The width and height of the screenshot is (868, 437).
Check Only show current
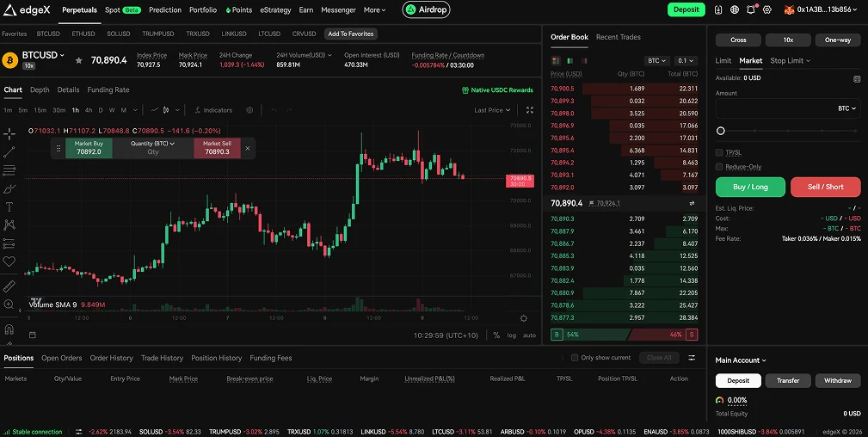[575, 358]
